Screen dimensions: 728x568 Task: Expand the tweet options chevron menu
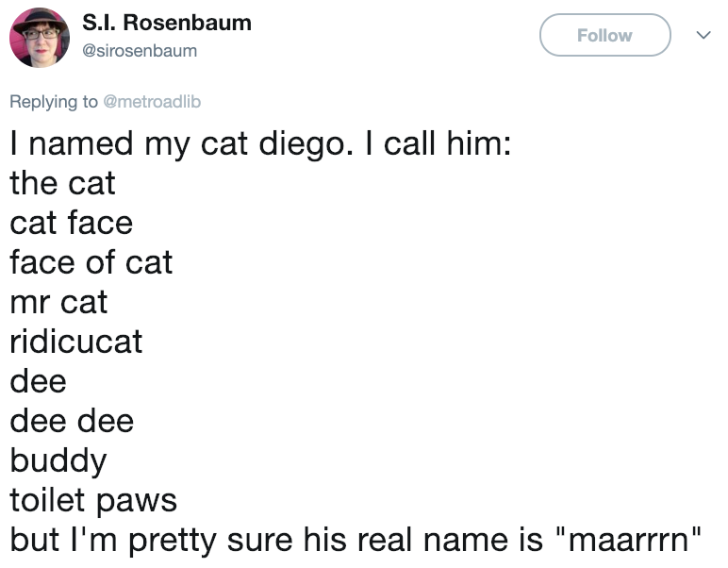703,35
